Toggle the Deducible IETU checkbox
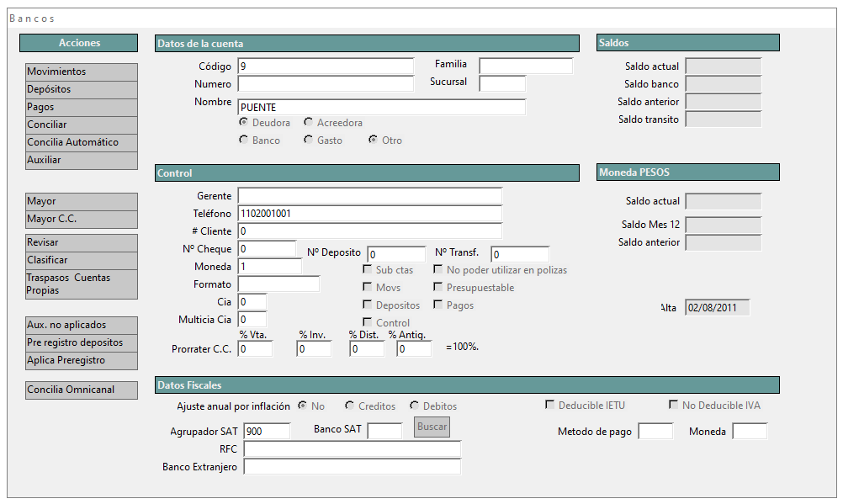This screenshot has height=504, width=843. point(550,406)
